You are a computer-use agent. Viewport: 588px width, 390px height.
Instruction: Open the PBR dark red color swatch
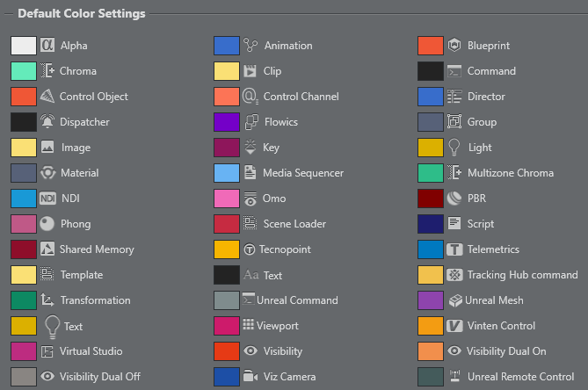click(x=431, y=199)
